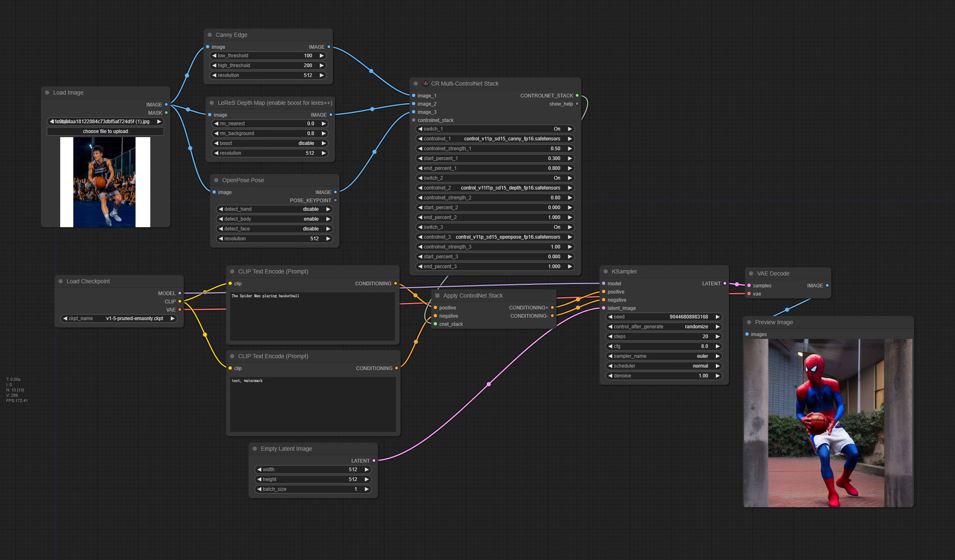The image size is (955, 560).
Task: Collapse the CR Multi-ControlNet Stack node dot
Action: tap(416, 84)
